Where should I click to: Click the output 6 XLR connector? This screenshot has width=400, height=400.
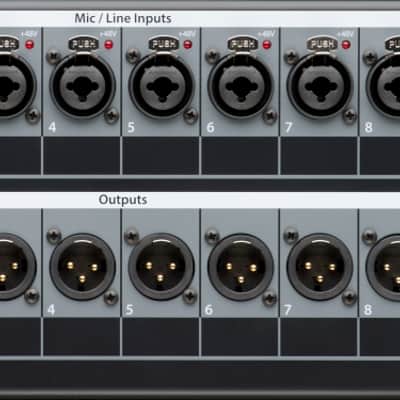point(241,267)
